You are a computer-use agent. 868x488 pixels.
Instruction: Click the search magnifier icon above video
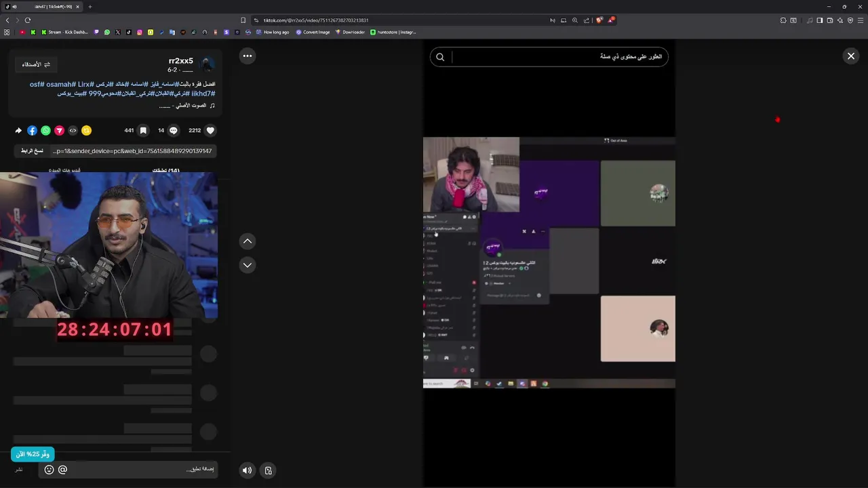[440, 57]
